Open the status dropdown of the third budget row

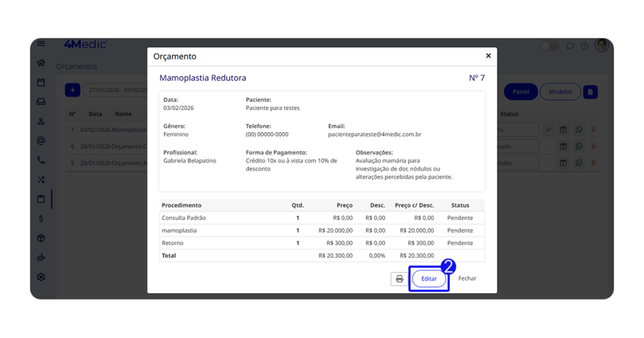pyautogui.click(x=518, y=163)
